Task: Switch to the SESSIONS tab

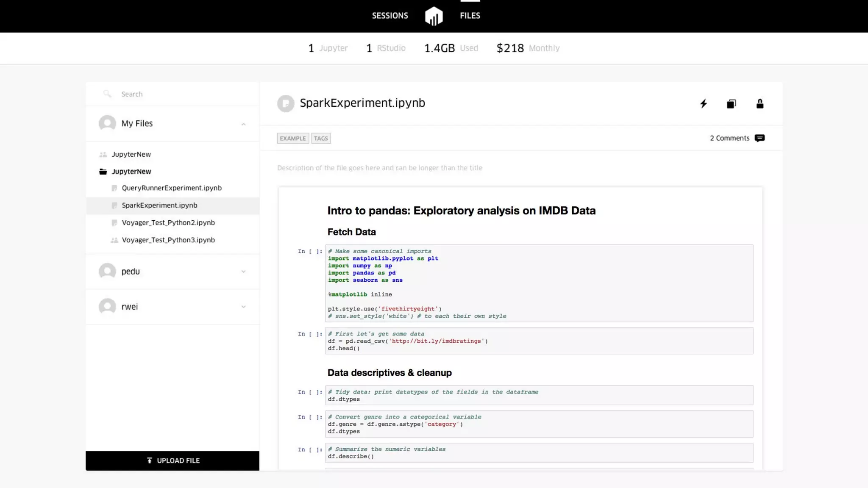Action: coord(390,16)
